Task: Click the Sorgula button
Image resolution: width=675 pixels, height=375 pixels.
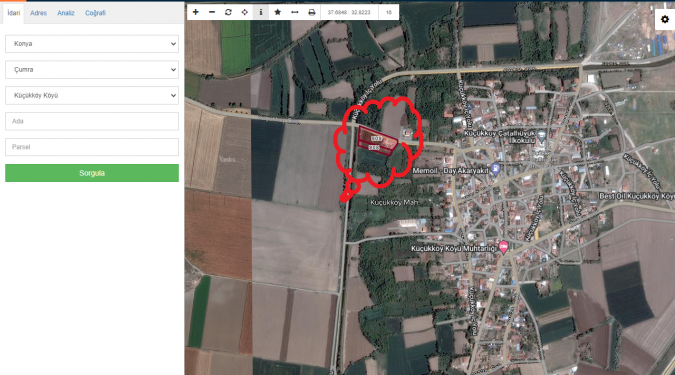Action: click(92, 173)
